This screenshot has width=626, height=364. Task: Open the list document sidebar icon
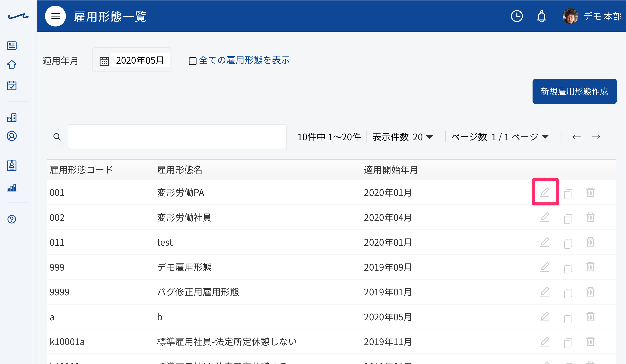coord(12,46)
